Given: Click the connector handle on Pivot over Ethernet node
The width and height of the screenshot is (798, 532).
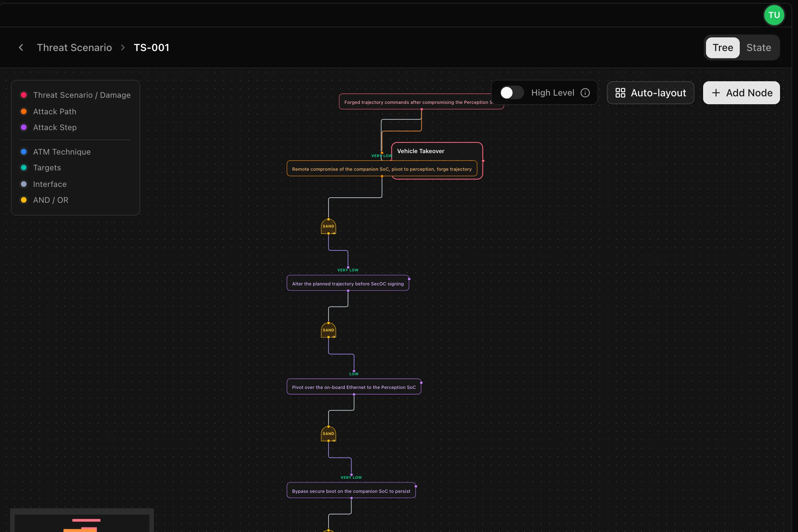Looking at the screenshot, I should [x=421, y=382].
